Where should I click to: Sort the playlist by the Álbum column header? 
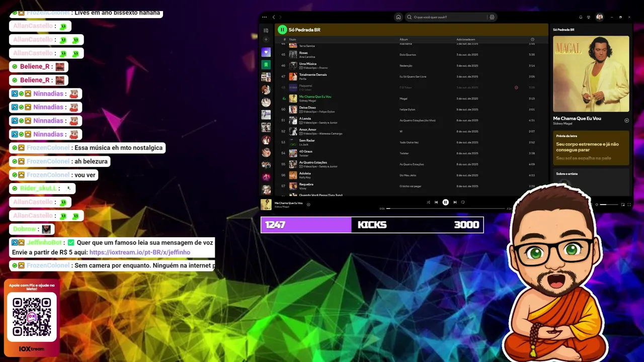point(404,39)
